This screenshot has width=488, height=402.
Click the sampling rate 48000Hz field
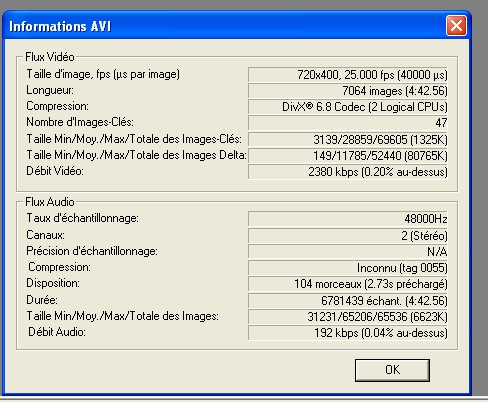tap(348, 219)
